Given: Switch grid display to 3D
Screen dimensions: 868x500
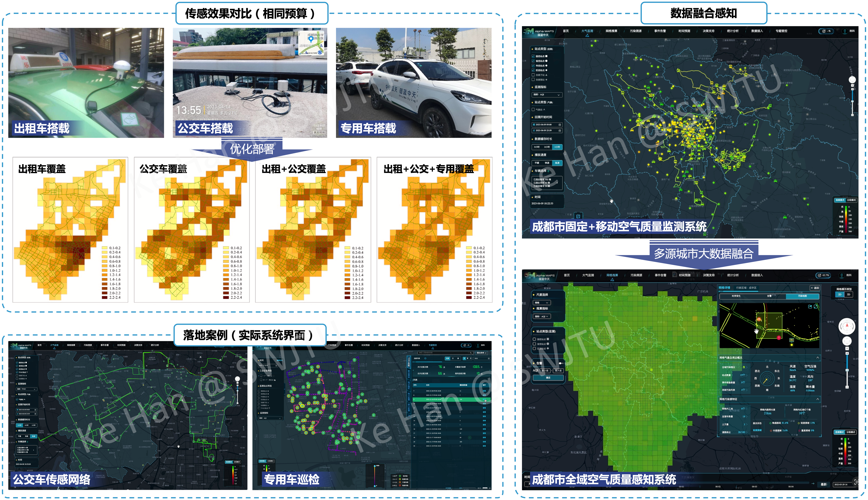Looking at the screenshot, I should point(849,295).
